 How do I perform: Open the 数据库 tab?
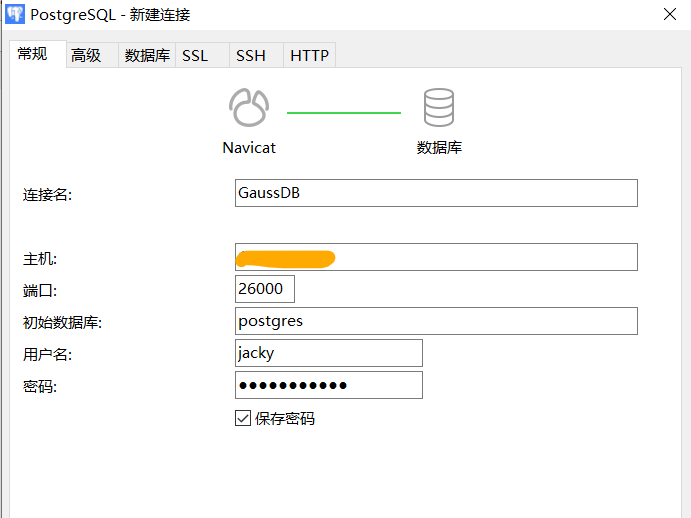pos(147,56)
